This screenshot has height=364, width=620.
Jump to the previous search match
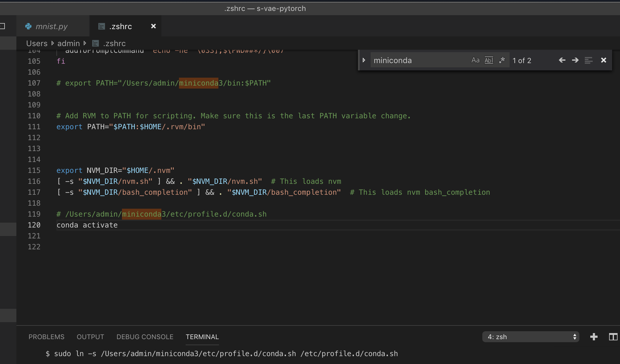[x=562, y=60]
